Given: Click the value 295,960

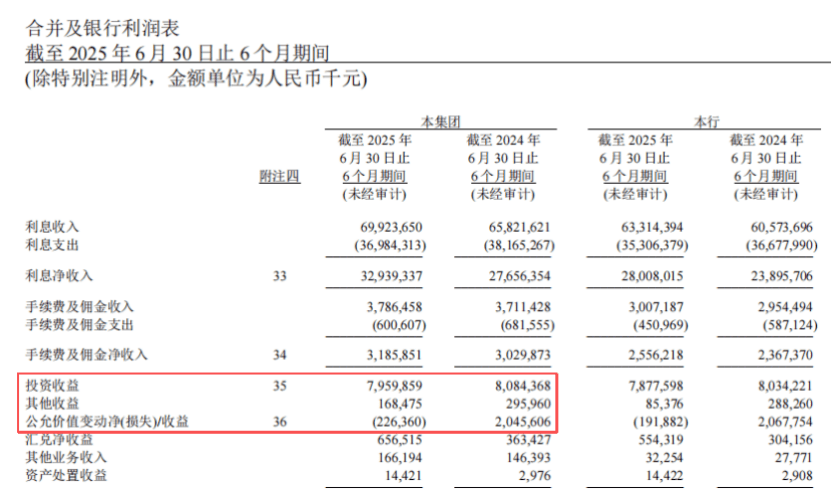Looking at the screenshot, I should (528, 404).
